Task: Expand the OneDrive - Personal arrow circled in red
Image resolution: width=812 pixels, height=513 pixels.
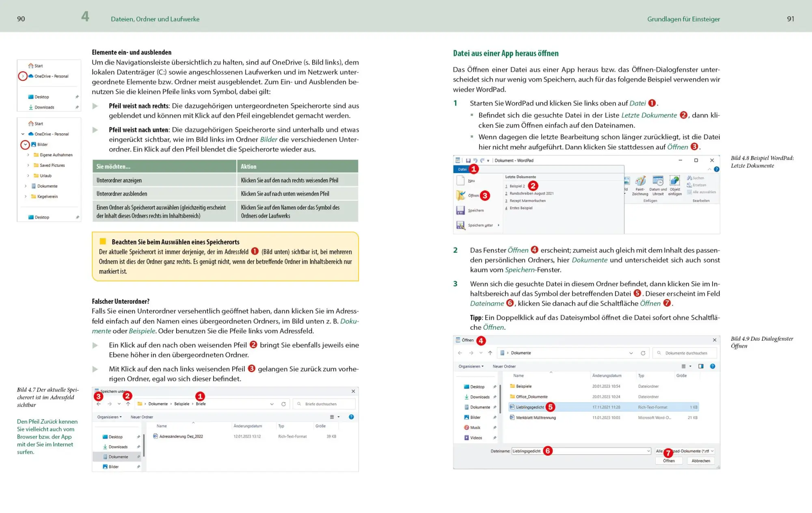Action: click(x=23, y=76)
